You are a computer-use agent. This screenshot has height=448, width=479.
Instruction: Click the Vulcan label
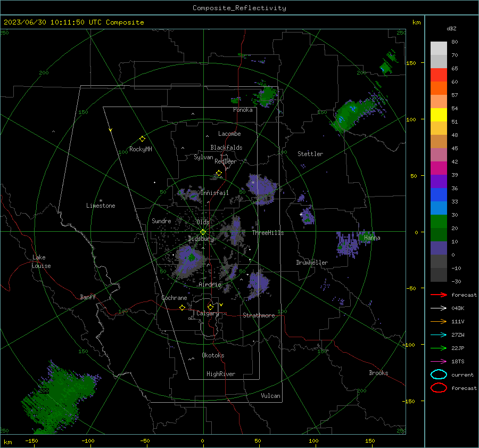[x=270, y=396]
